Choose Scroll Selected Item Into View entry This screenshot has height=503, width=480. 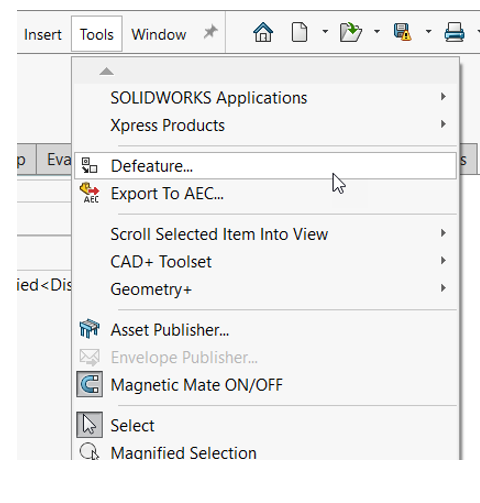265,234
